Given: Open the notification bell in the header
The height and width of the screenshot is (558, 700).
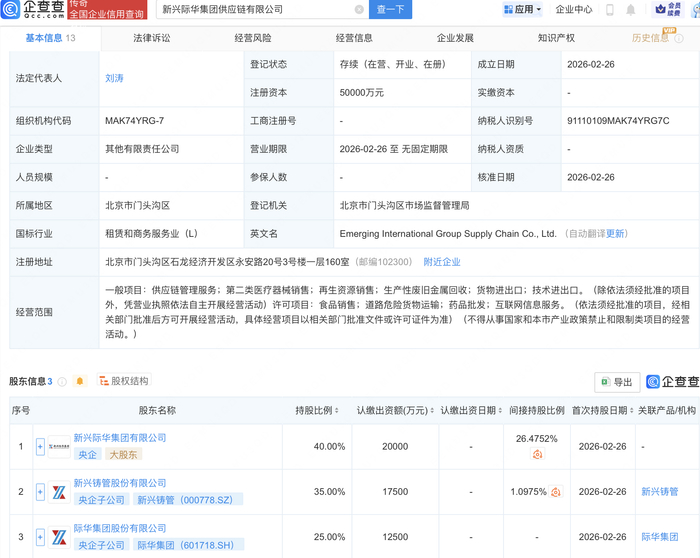Looking at the screenshot, I should [x=630, y=10].
